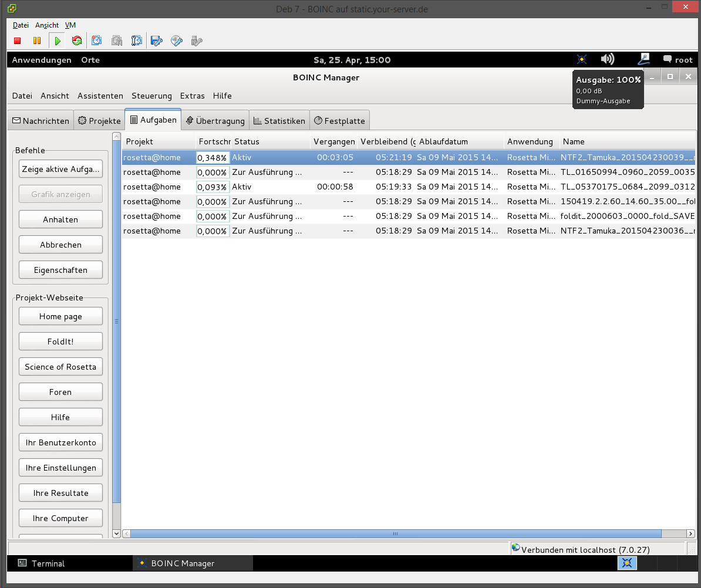Screen dimensions: 701x588
Task: Click Zeige aktive Aufga... button
Action: (61, 169)
